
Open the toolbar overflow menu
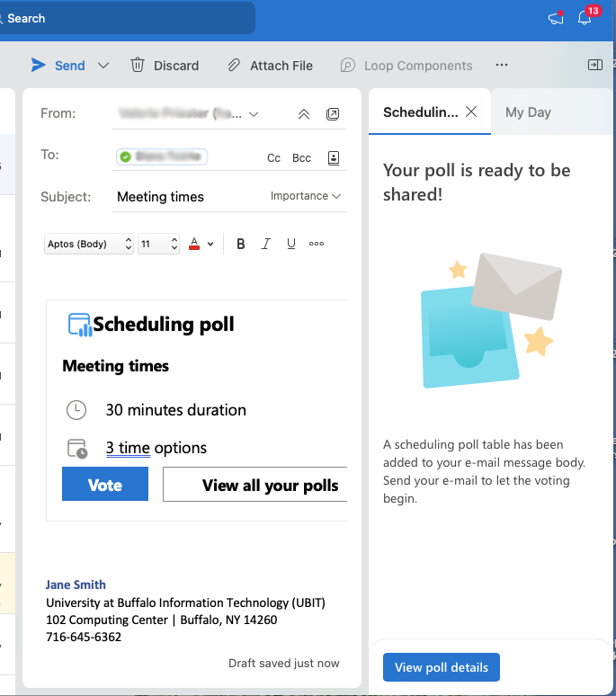pos(502,65)
